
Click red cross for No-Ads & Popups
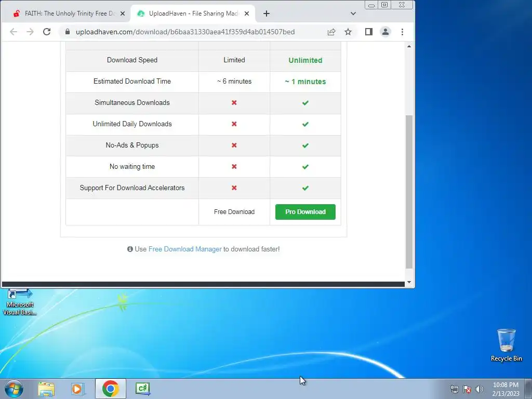pyautogui.click(x=234, y=145)
